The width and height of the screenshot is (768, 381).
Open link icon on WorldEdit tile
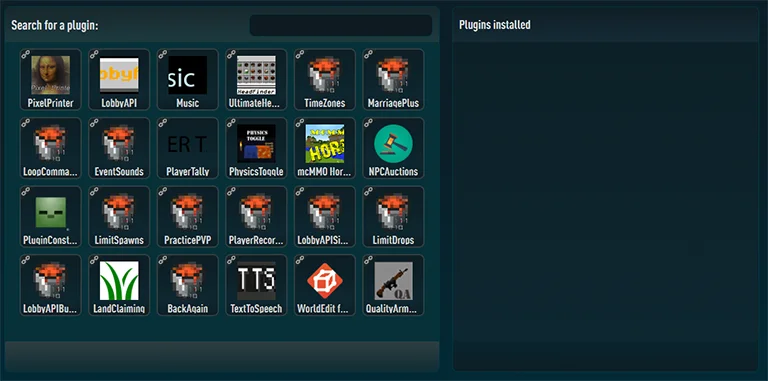tap(300, 260)
